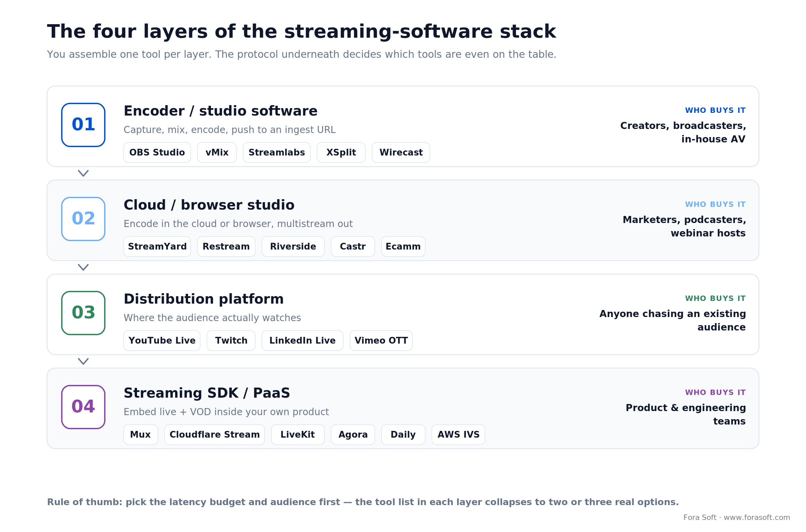Click the Cloud / browser studio heading

pyautogui.click(x=209, y=205)
